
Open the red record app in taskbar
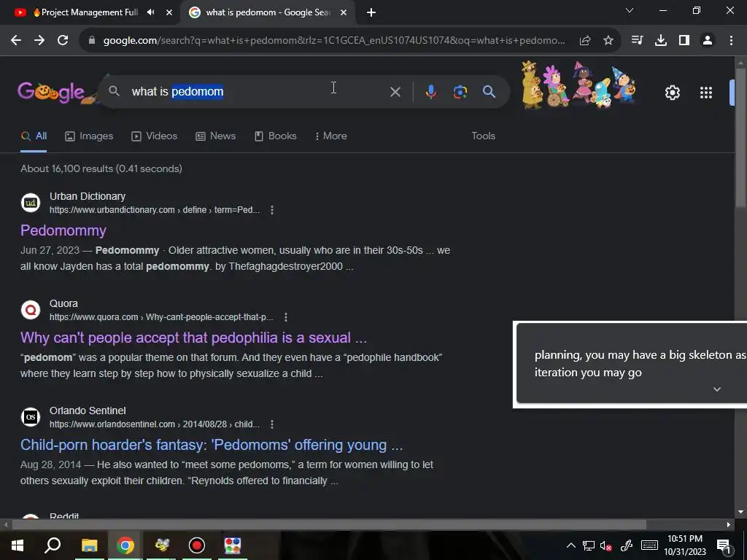(x=197, y=545)
